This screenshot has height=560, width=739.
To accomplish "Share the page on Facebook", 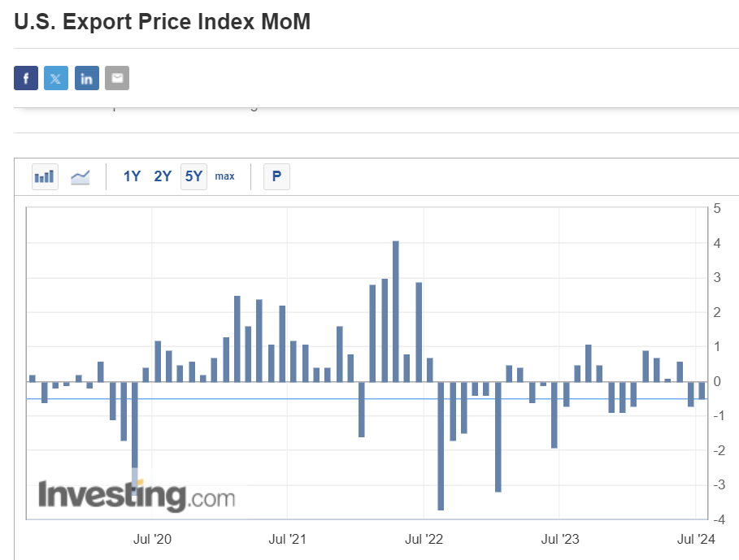I will point(26,78).
